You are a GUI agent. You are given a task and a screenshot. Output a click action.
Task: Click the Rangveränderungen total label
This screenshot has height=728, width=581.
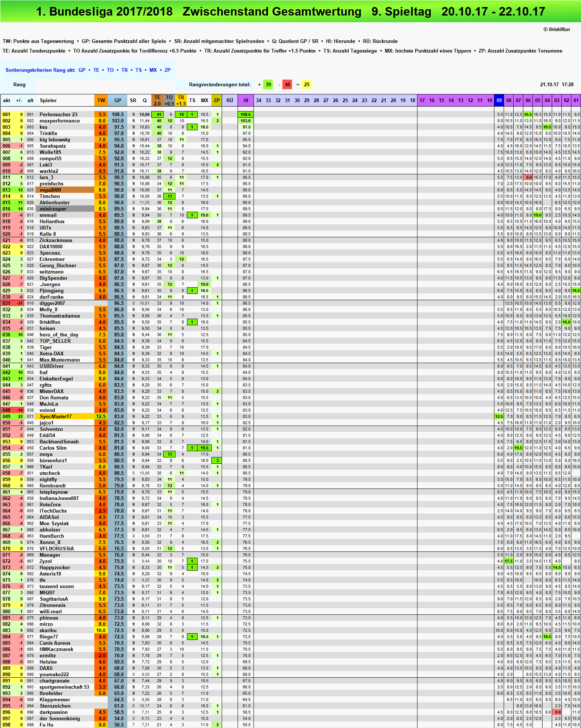220,84
